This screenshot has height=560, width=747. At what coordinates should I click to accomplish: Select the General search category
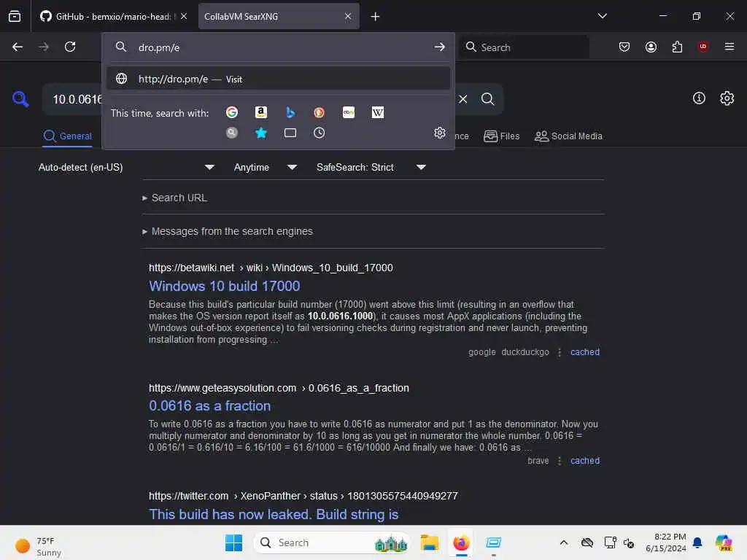[67, 136]
